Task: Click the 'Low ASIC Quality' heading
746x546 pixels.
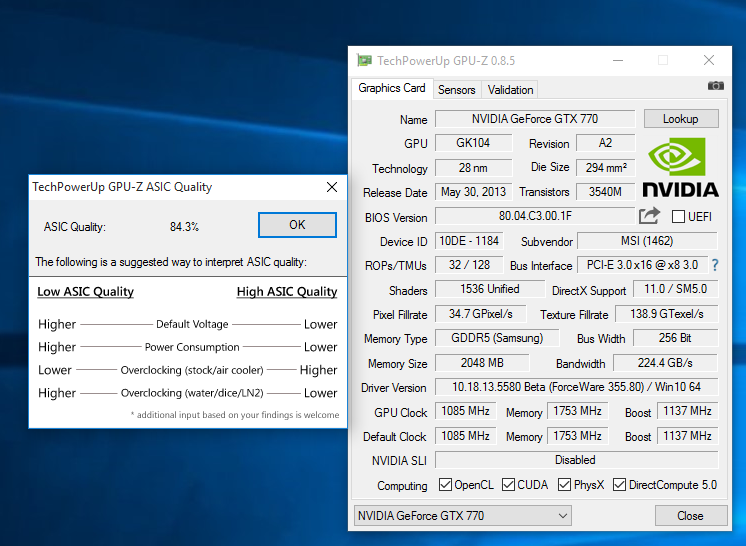Action: [x=86, y=292]
